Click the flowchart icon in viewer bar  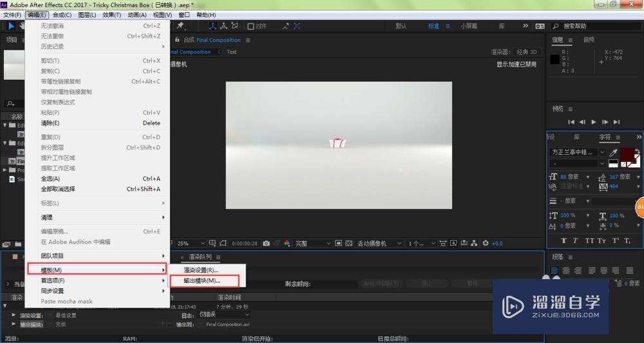474,244
